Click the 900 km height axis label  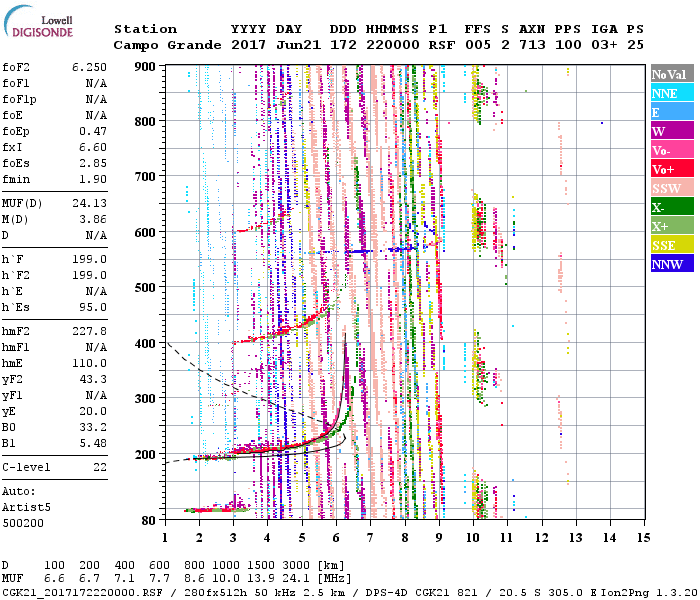[145, 66]
